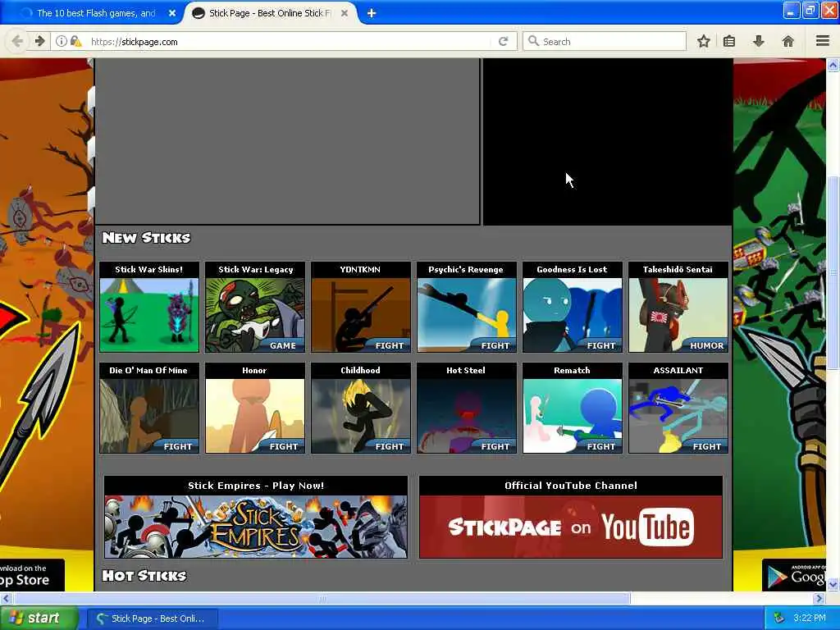Image resolution: width=840 pixels, height=630 pixels.
Task: Click the Google Play badge
Action: coord(794,575)
